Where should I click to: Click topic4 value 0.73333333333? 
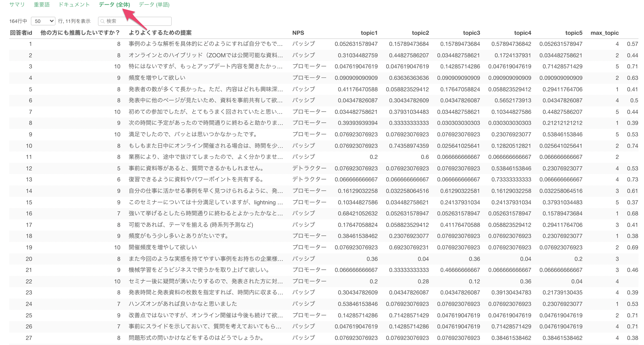[x=511, y=179]
